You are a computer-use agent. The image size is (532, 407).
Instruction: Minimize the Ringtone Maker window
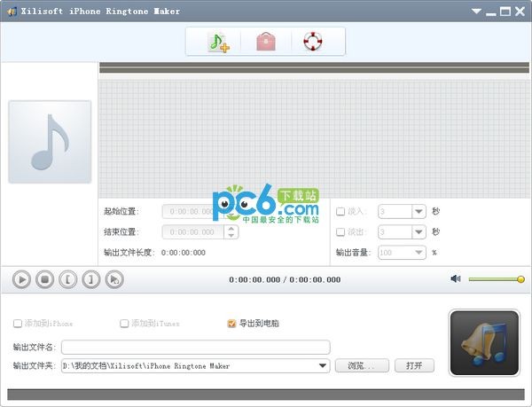[x=490, y=12]
